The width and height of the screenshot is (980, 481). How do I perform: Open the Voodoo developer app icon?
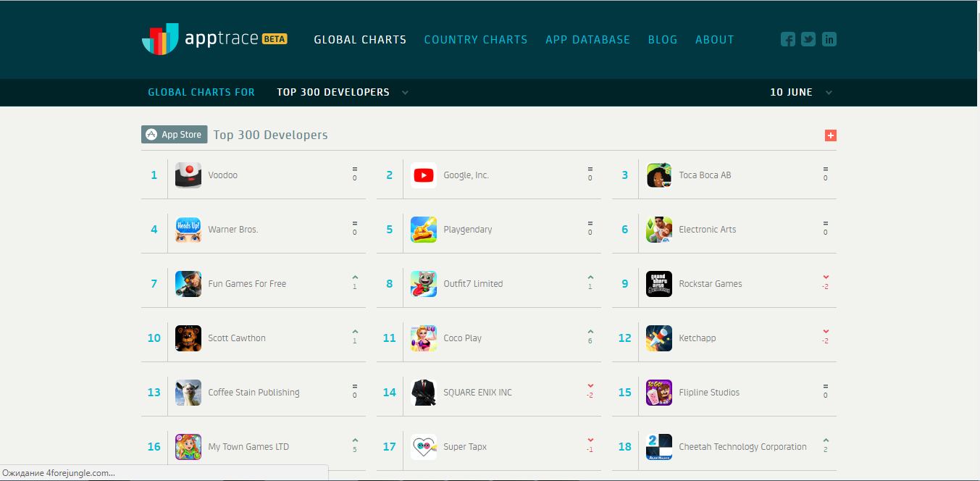pos(188,175)
